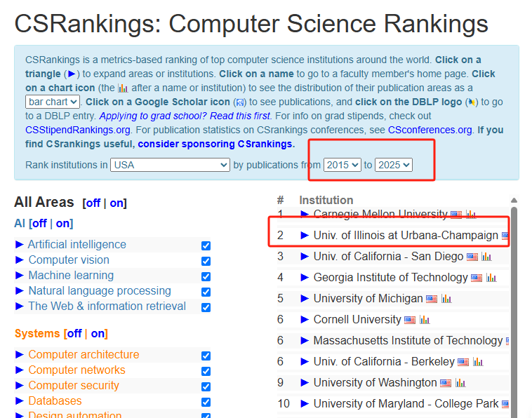
Task: Click the chart icon next to Cornell University
Action: (x=425, y=320)
